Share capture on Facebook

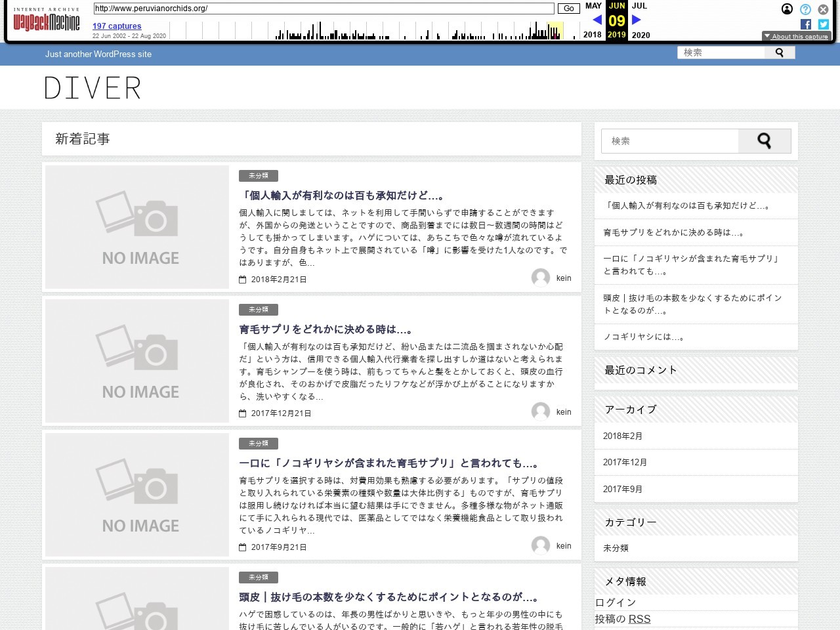pyautogui.click(x=806, y=24)
